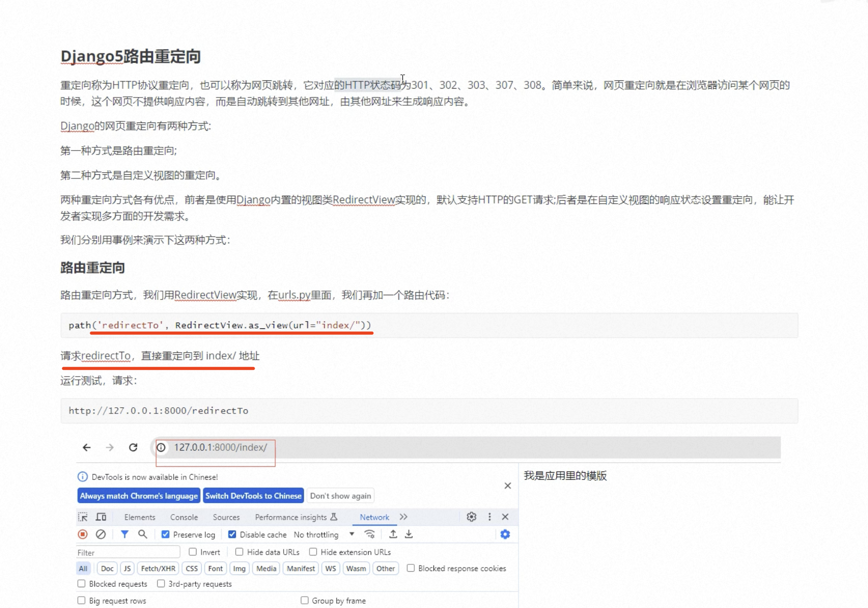Click the Django5路由重定向 title
This screenshot has width=868, height=608.
(131, 56)
